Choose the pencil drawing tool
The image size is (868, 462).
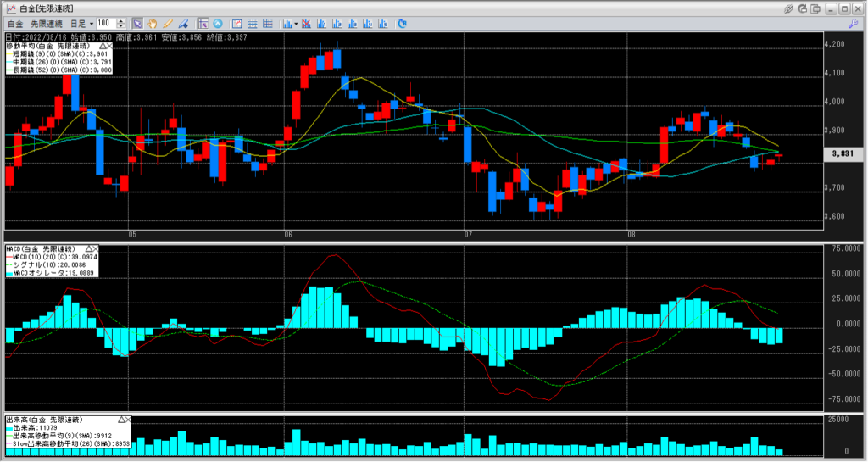[168, 24]
